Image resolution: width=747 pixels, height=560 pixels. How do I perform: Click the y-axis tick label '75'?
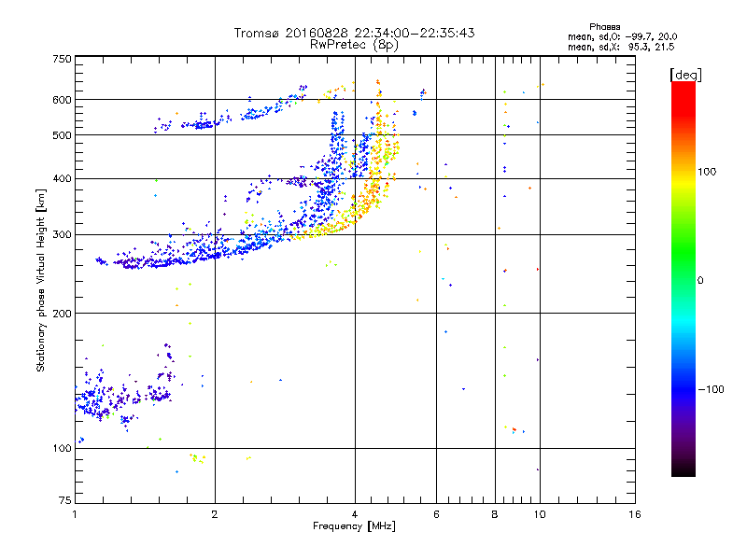click(x=65, y=500)
